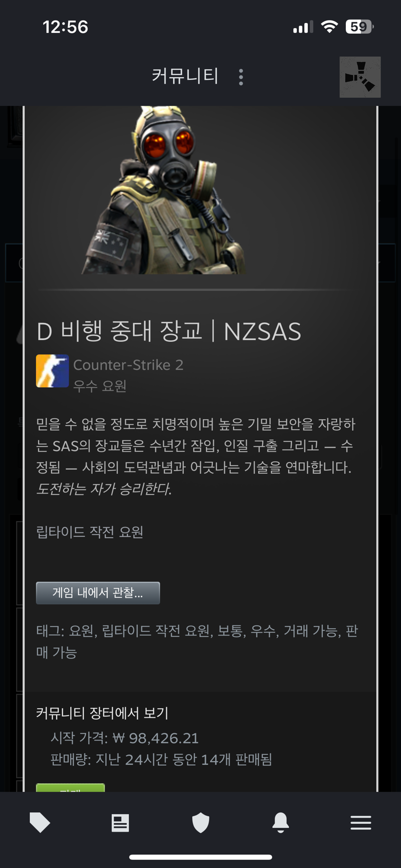401x868 pixels.
Task: Tap the profile avatar with the Rust logo
Action: click(360, 77)
